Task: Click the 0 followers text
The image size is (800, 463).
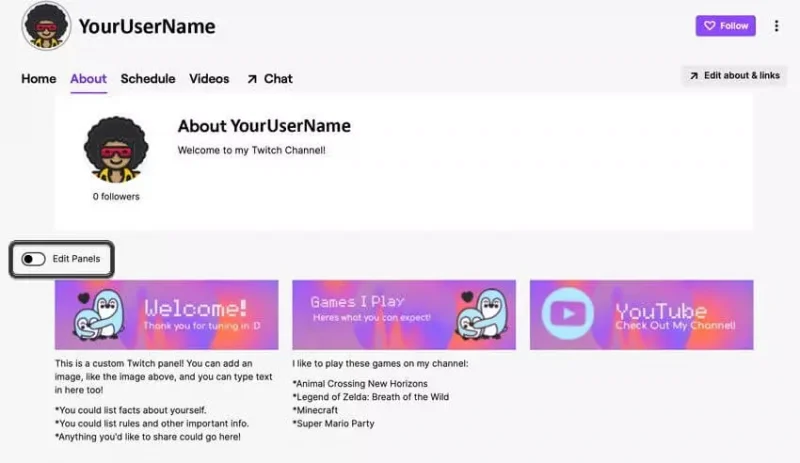Action: click(x=116, y=197)
